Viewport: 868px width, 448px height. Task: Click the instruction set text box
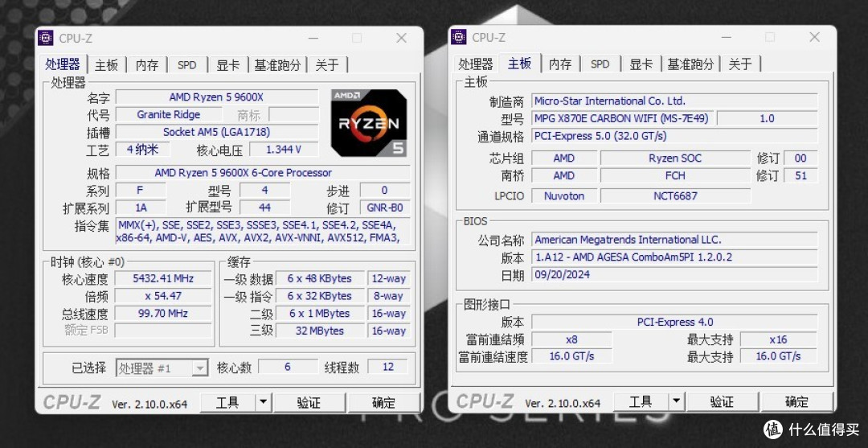[263, 232]
